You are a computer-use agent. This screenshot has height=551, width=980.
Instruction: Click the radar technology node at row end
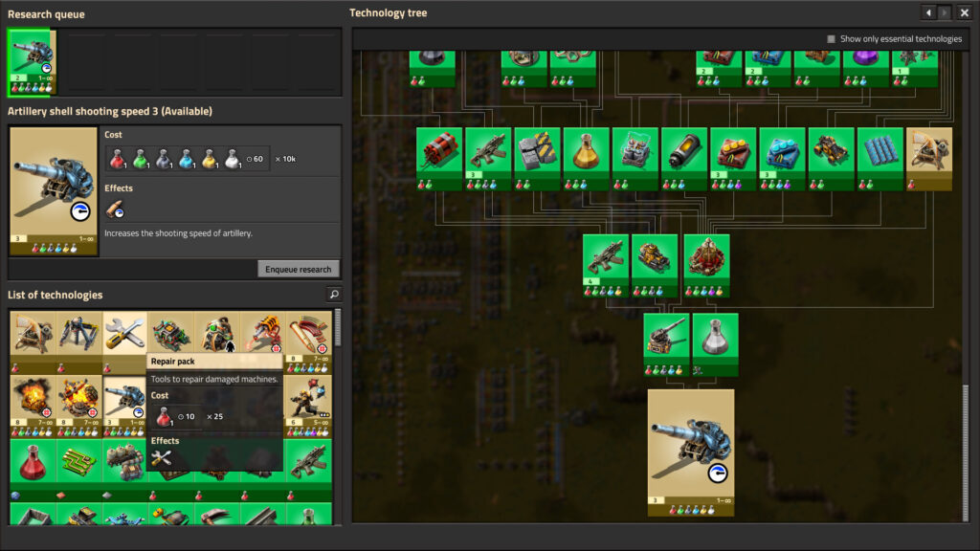[928, 153]
